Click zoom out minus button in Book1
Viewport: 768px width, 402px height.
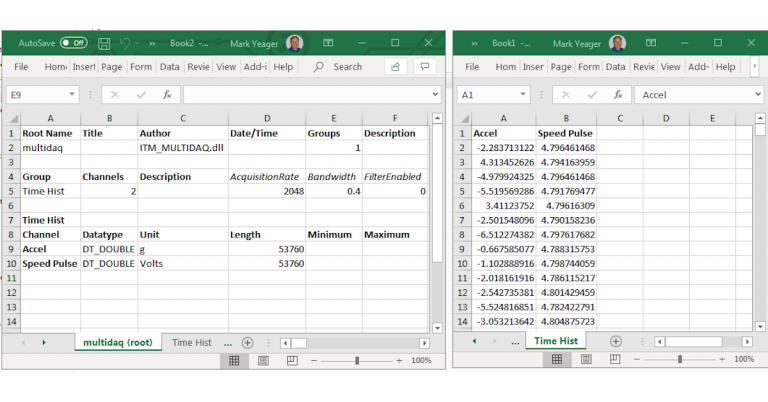pos(637,359)
